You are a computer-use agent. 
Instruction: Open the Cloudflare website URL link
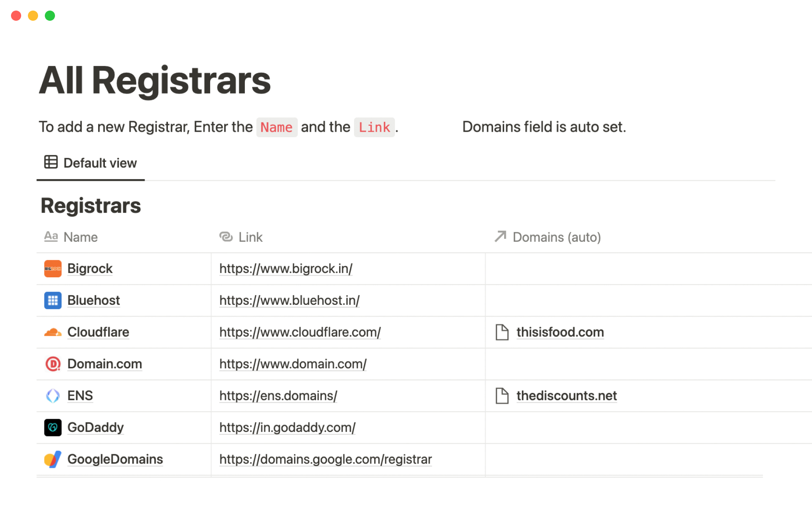click(300, 332)
